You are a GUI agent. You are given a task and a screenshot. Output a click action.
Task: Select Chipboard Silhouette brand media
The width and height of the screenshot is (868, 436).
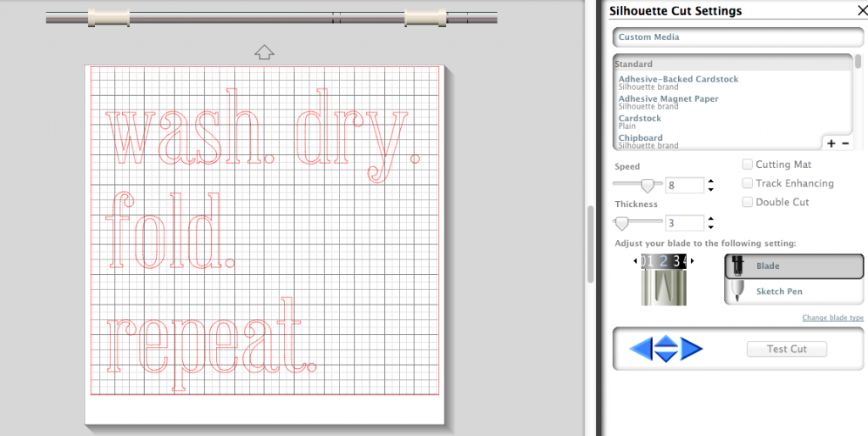(x=648, y=142)
